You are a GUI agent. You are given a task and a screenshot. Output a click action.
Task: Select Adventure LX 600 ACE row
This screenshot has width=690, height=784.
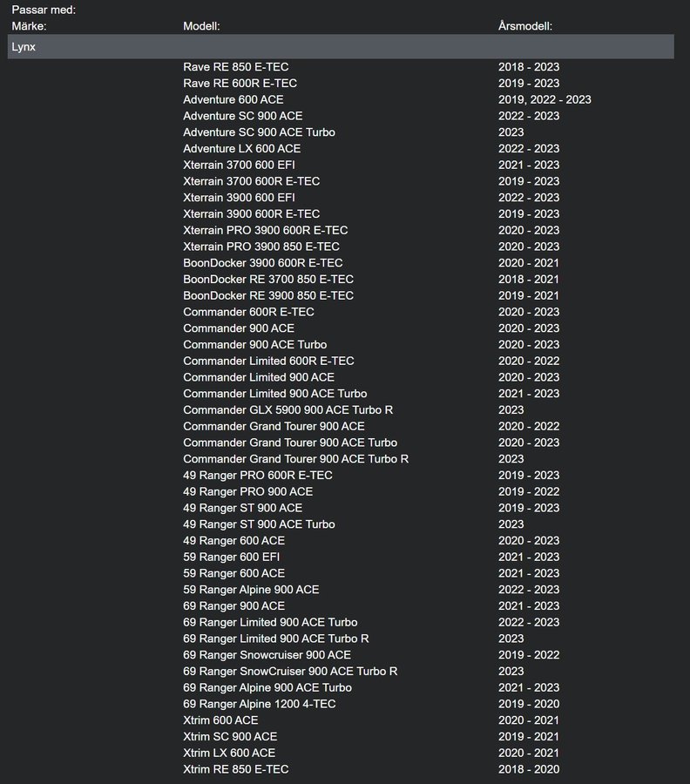(x=241, y=149)
